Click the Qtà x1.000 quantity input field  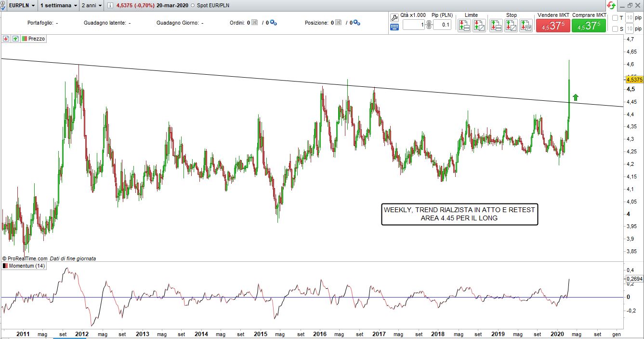coord(413,25)
